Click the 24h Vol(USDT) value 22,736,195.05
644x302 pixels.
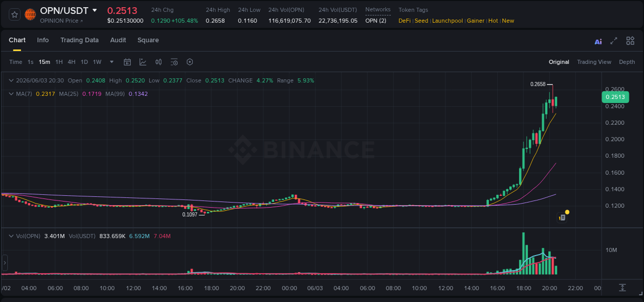[338, 21]
